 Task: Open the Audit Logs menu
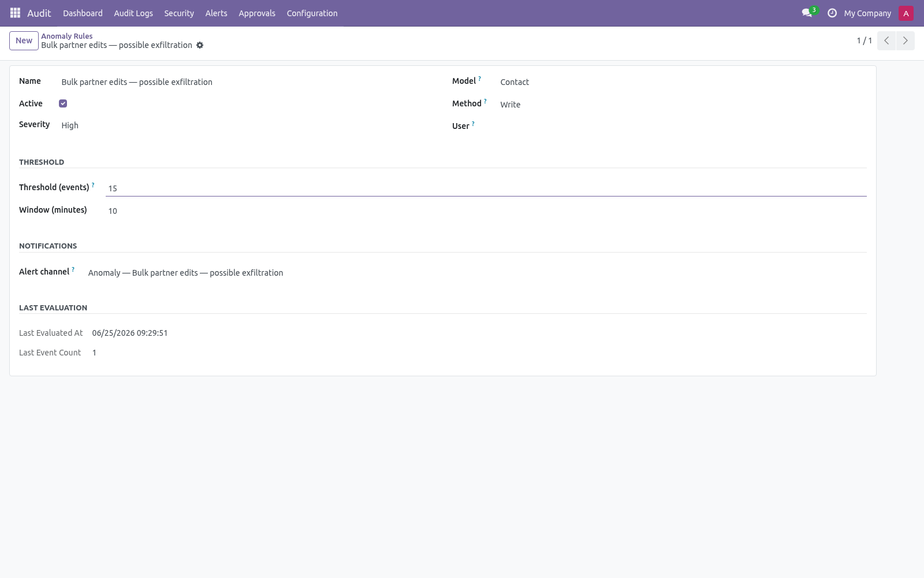[x=133, y=13]
